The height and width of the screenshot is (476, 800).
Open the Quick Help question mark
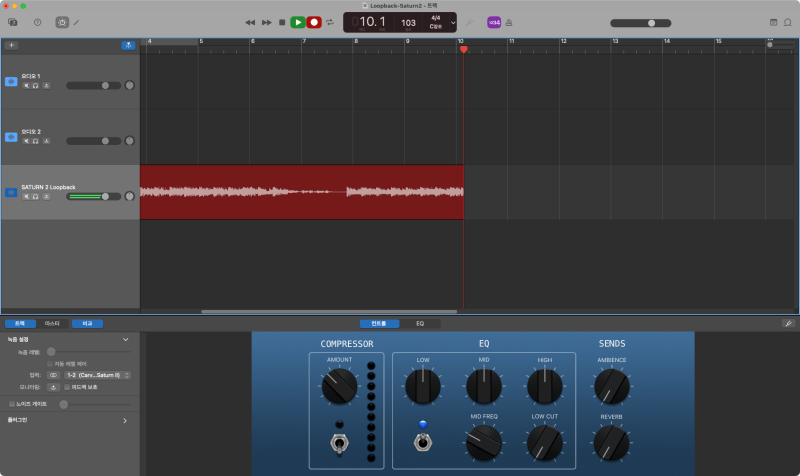pos(37,22)
